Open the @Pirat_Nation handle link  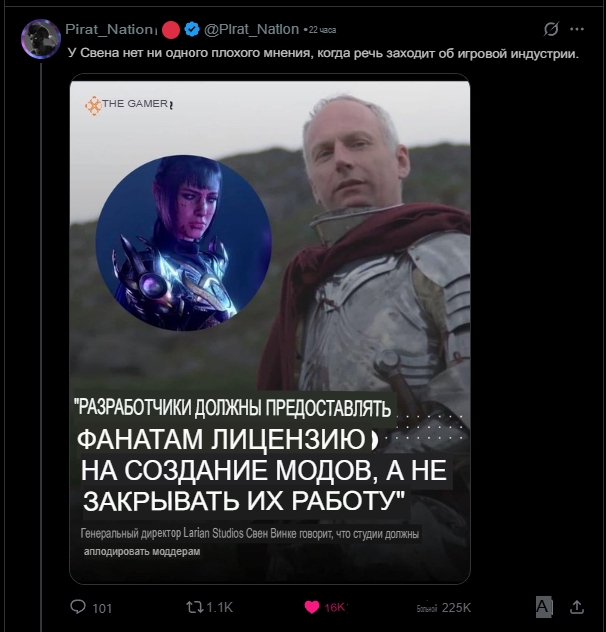(252, 29)
